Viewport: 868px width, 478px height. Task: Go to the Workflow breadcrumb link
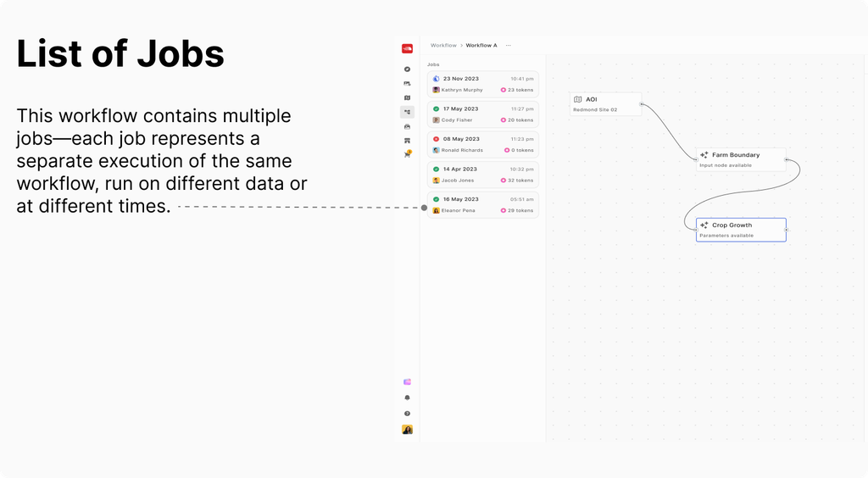[x=443, y=46]
